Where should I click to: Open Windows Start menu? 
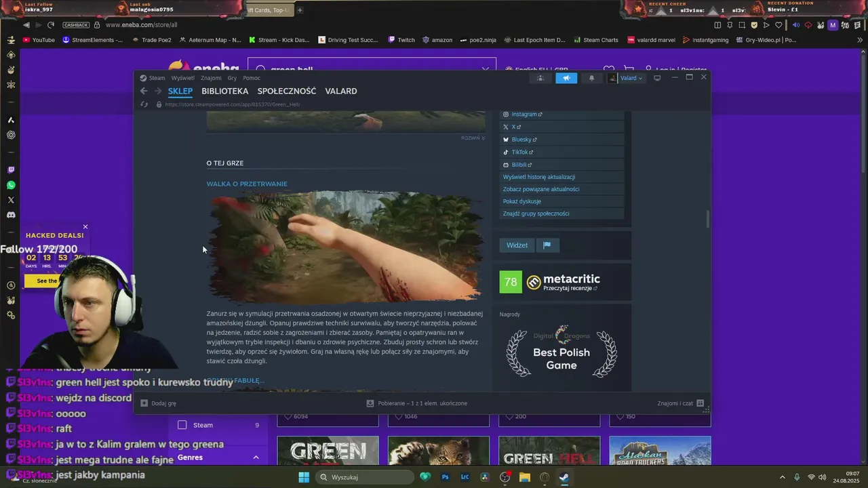[304, 477]
